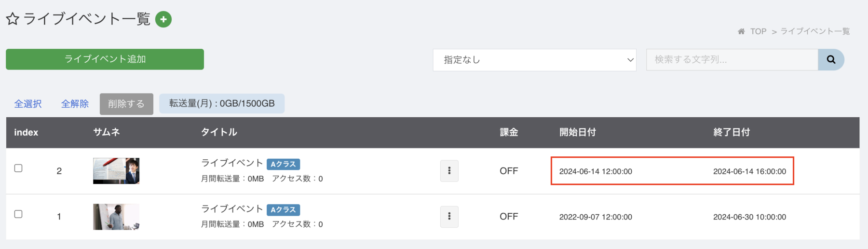Image resolution: width=868 pixels, height=249 pixels.
Task: Open thumbnail of event index 2
Action: [x=116, y=171]
